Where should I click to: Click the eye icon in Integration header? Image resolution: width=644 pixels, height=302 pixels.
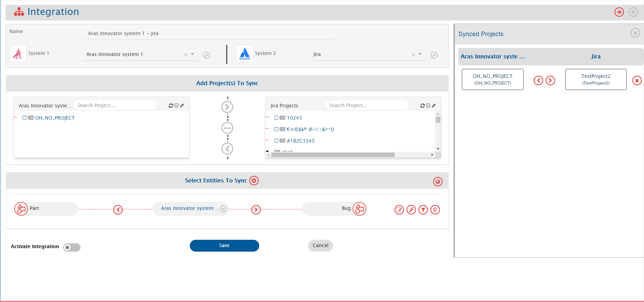click(619, 12)
